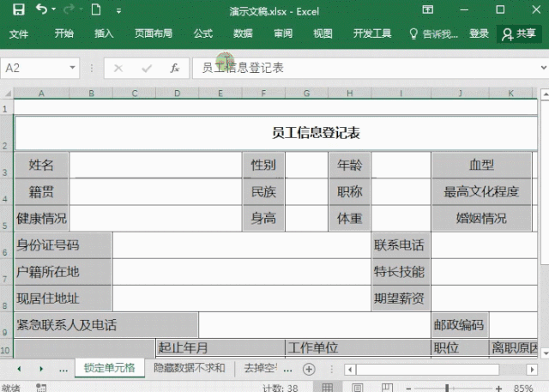Image resolution: width=549 pixels, height=392 pixels.
Task: Switch to the 审阅 ribbon tab
Action: 283,33
